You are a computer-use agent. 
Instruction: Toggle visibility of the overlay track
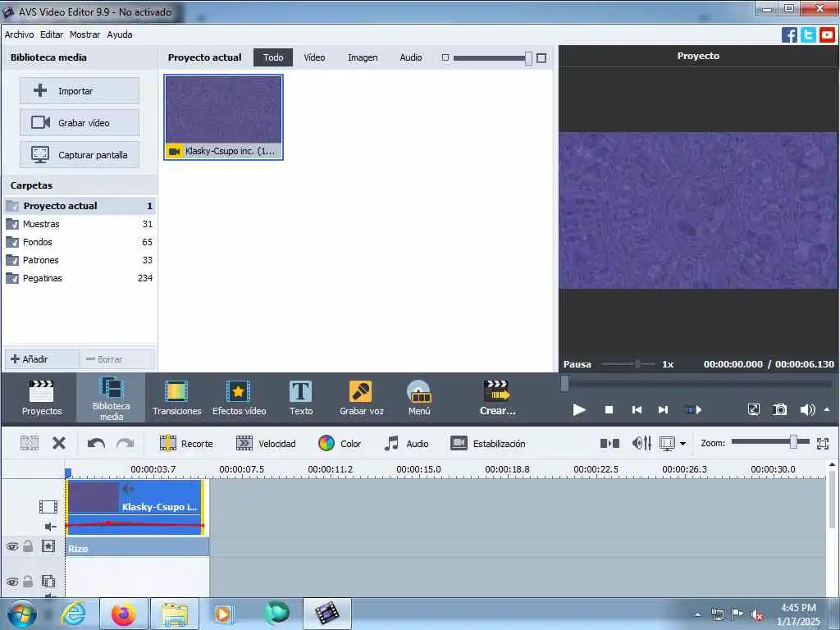pos(12,582)
